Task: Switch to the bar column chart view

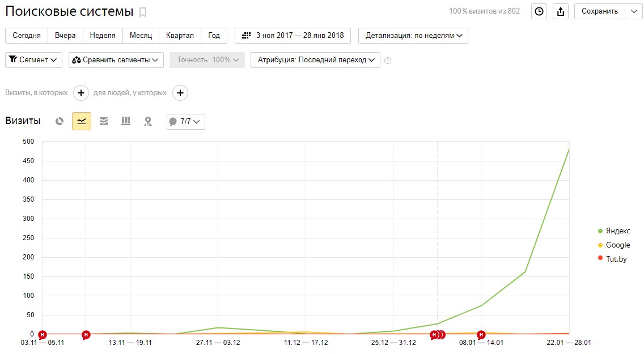Action: pyautogui.click(x=126, y=121)
